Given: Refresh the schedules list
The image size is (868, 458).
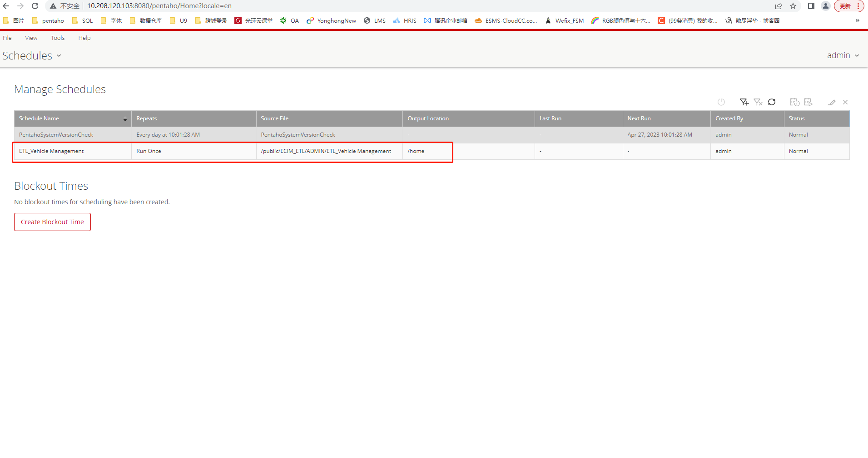Looking at the screenshot, I should 772,102.
